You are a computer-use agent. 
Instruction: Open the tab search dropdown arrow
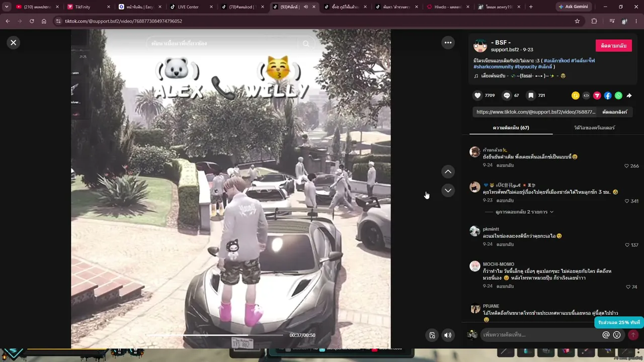(x=7, y=7)
